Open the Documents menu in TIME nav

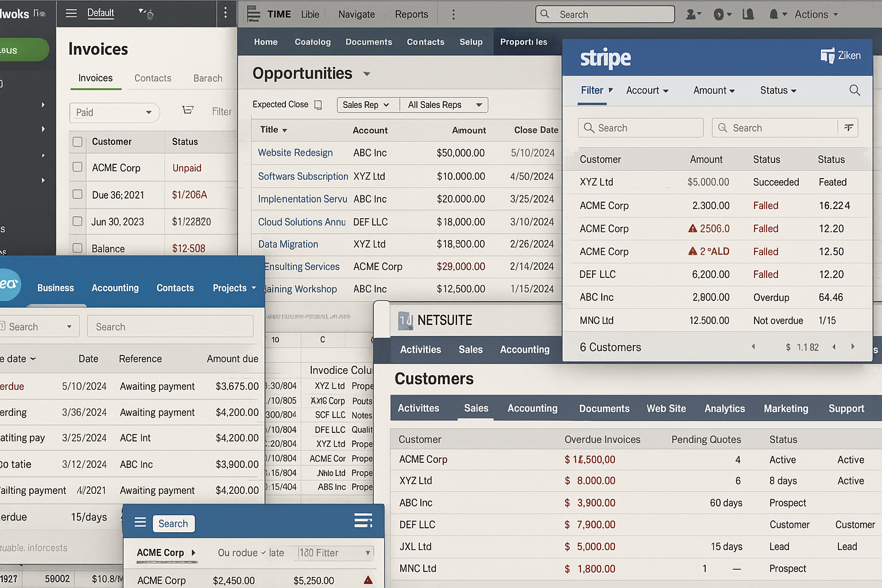[369, 42]
